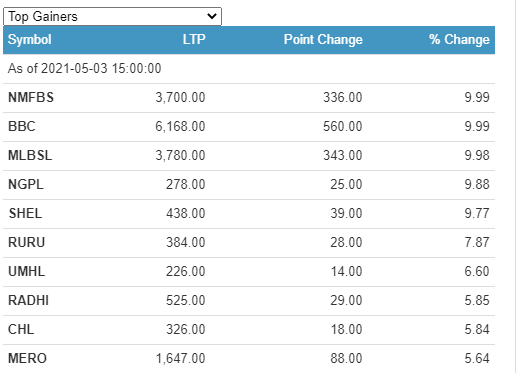This screenshot has width=517, height=373.
Task: Open the Top Gainers dropdown
Action: [x=112, y=16]
